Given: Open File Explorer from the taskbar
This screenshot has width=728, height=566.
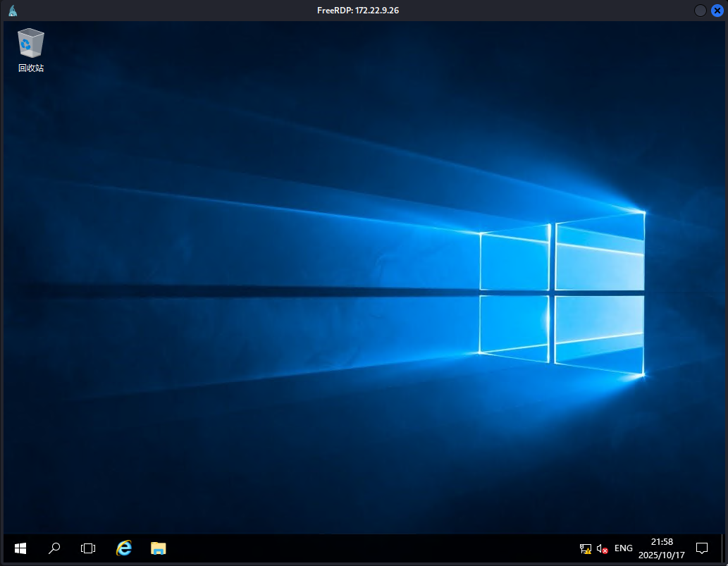Looking at the screenshot, I should coord(158,548).
